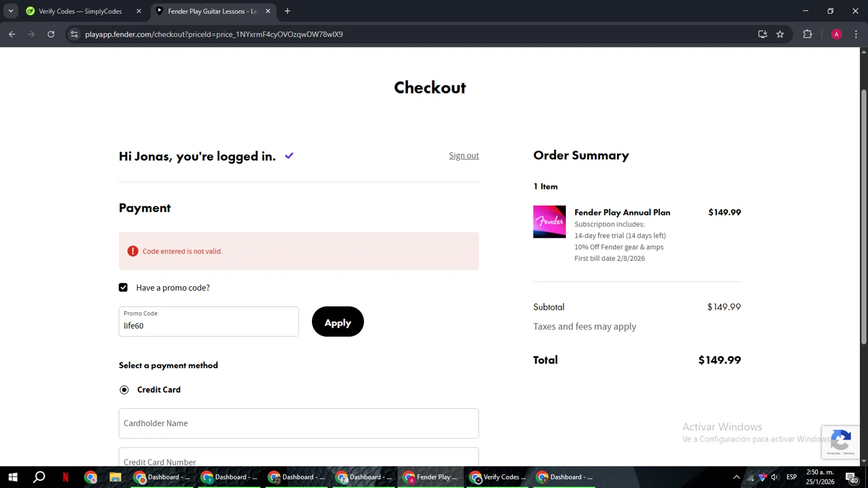Viewport: 868px width, 488px height.
Task: Click the page vertical scrollbar
Action: (x=864, y=217)
